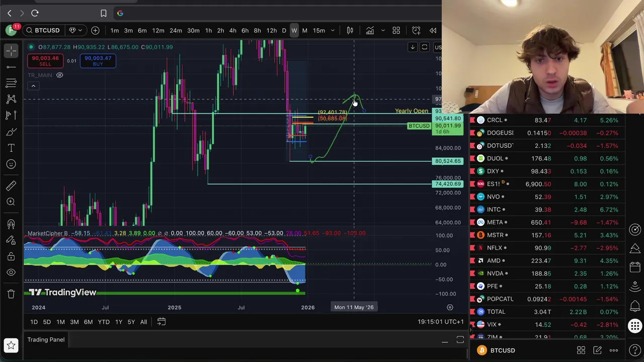Set range to YTD

104,322
